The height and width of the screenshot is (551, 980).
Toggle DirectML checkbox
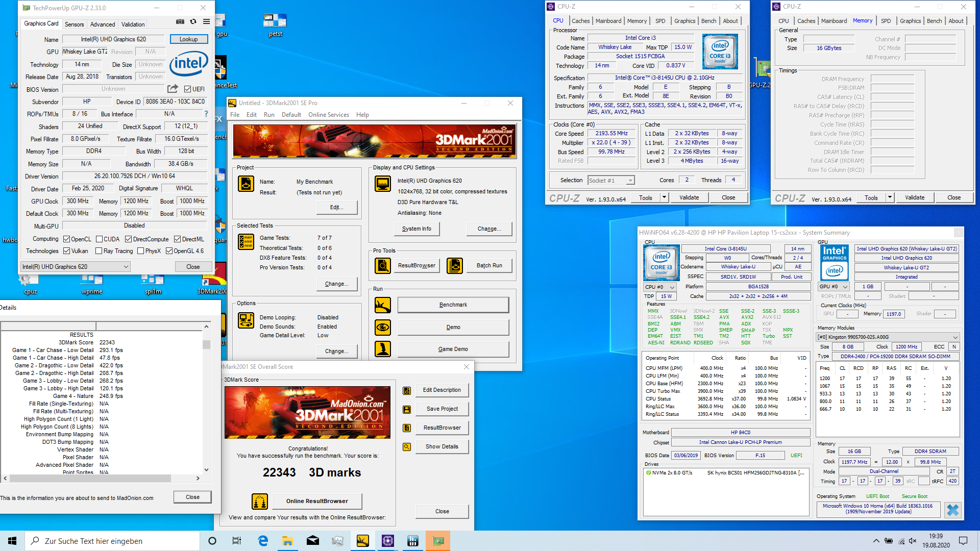coord(177,239)
